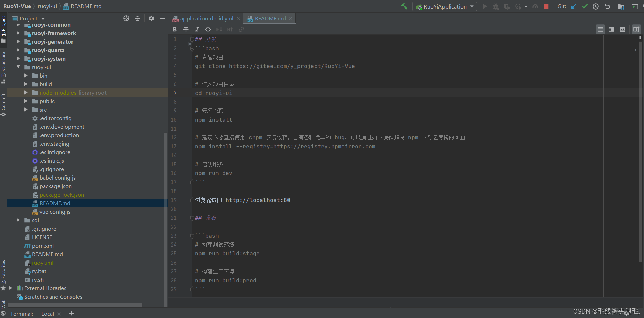Collapse the ruoyi-ui folder
Image resolution: width=644 pixels, height=318 pixels.
18,67
